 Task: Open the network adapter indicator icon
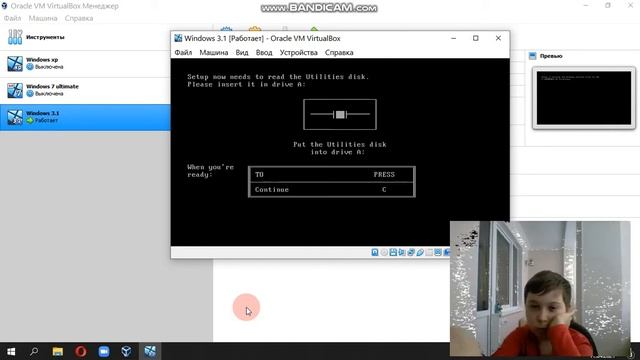411,252
